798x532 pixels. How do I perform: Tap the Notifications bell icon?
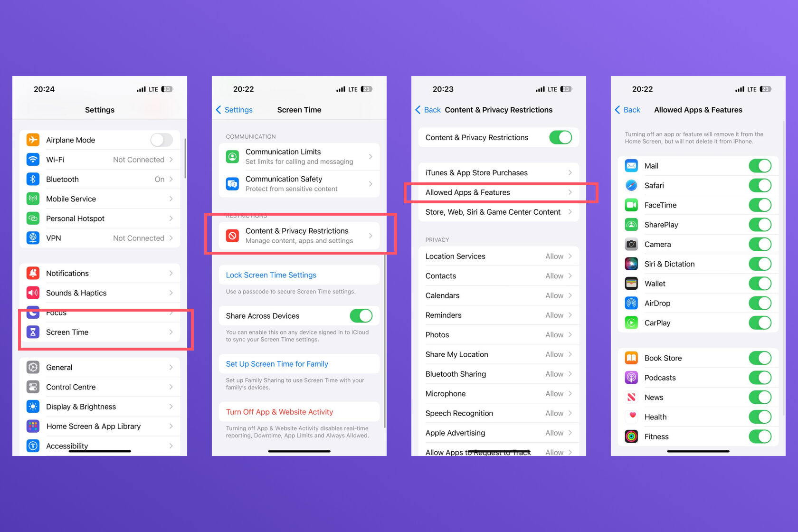coord(33,273)
